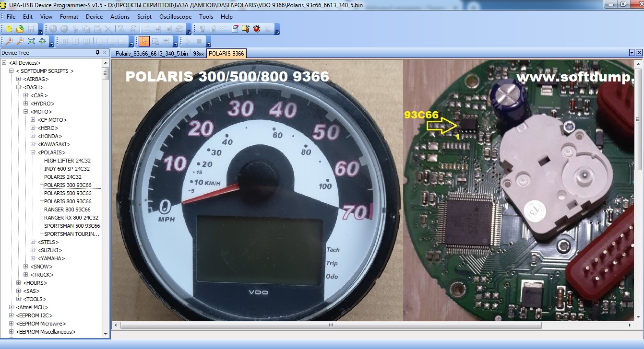Select the <KAWASAKI> tree label
The image size is (644, 349).
point(54,144)
